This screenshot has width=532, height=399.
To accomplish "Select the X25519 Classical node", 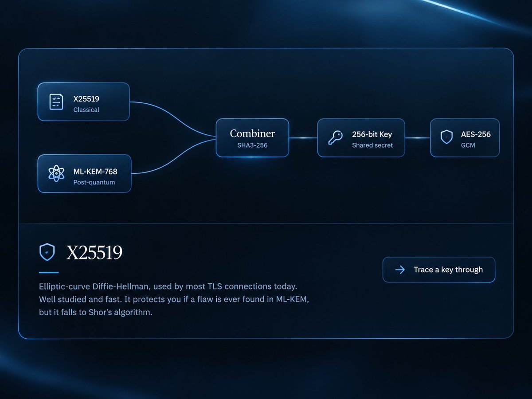I will [x=83, y=102].
